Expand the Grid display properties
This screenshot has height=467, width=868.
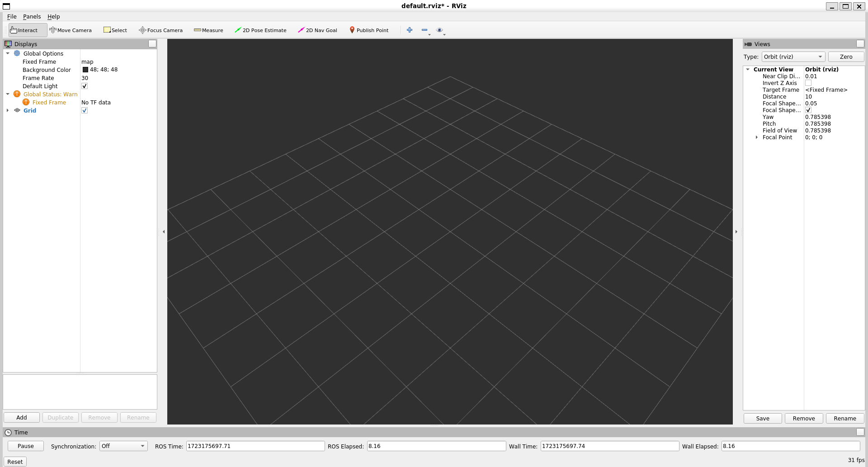tap(8, 110)
